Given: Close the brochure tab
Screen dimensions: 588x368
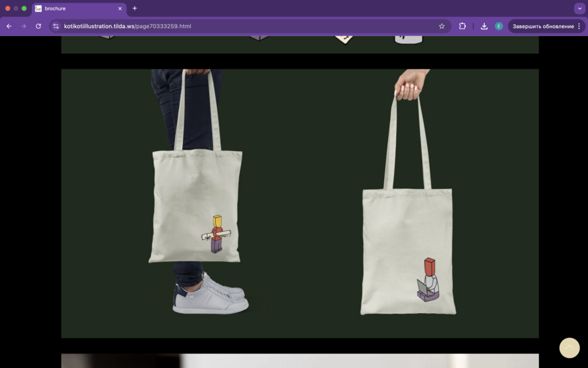Looking at the screenshot, I should click(x=120, y=8).
